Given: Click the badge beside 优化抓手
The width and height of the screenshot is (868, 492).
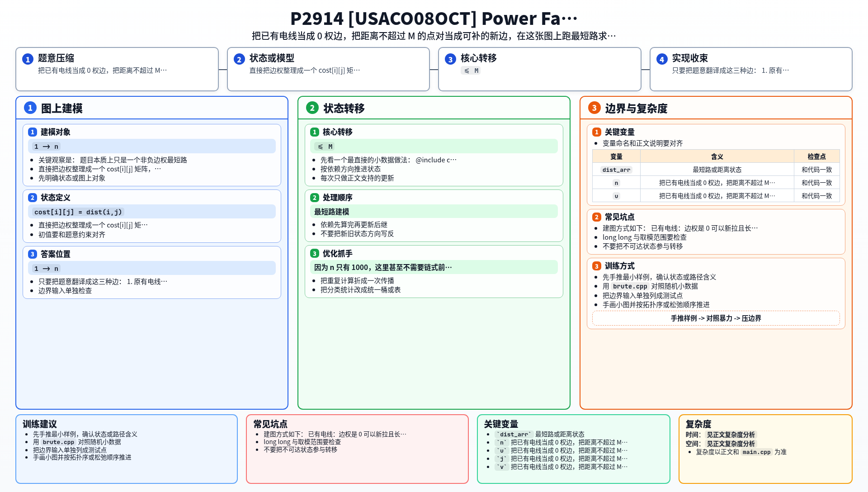Looking at the screenshot, I should point(315,254).
